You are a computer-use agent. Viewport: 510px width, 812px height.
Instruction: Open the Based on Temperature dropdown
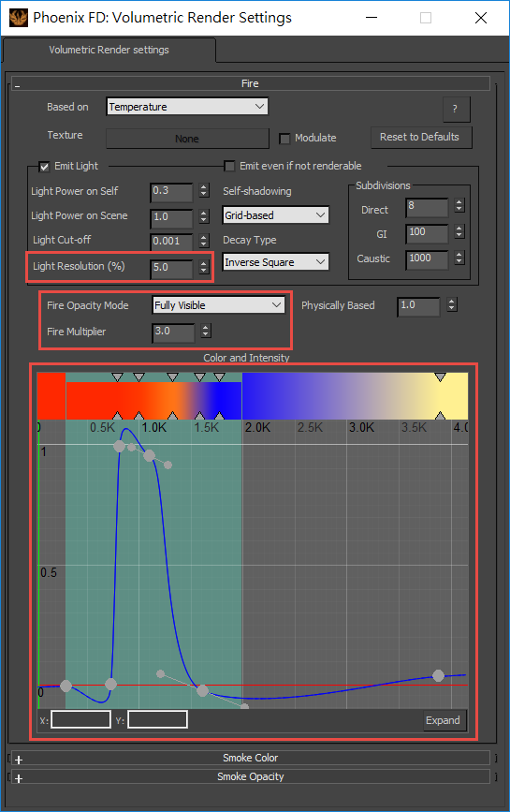click(187, 107)
